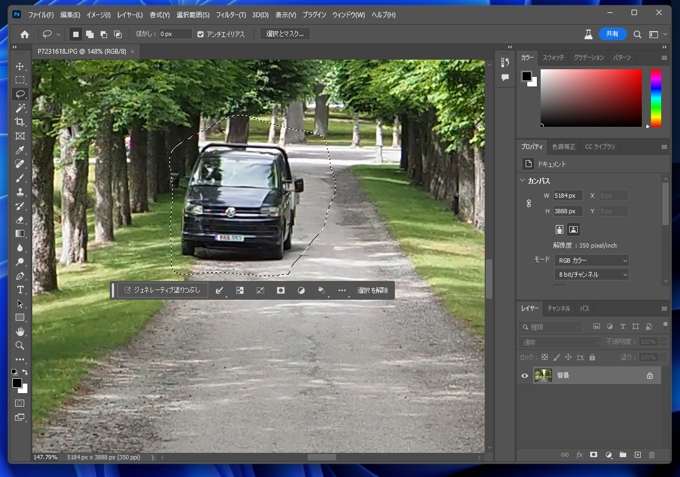Screen dimensions: 680x477
Task: Select the Crop tool
Action: coord(20,122)
